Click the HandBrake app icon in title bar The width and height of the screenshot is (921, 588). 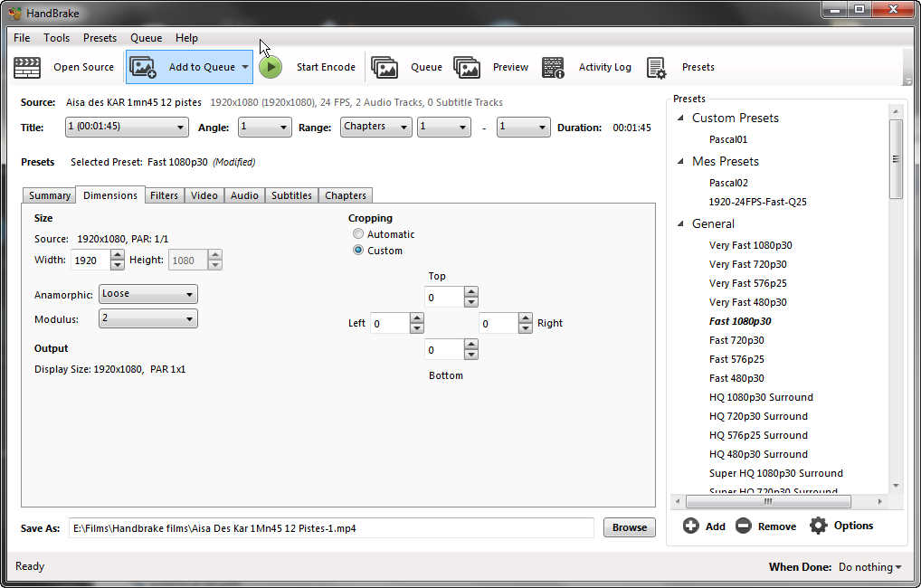14,13
